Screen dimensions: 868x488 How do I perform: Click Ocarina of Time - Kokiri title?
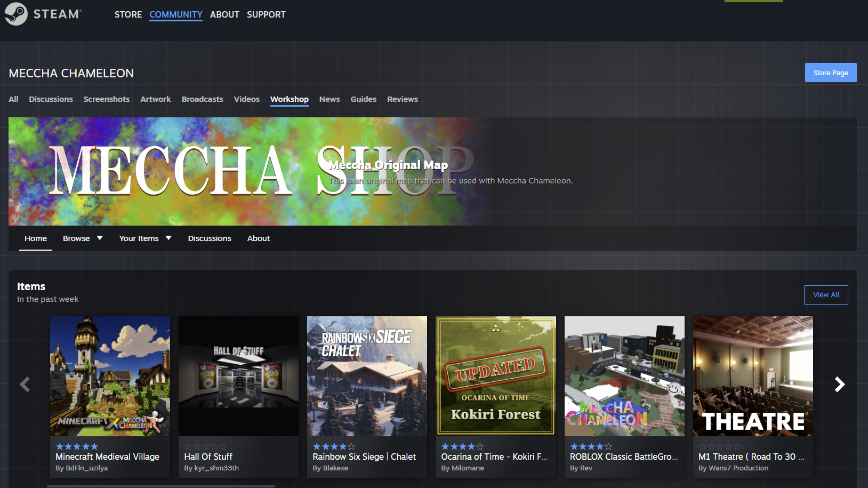click(x=494, y=457)
